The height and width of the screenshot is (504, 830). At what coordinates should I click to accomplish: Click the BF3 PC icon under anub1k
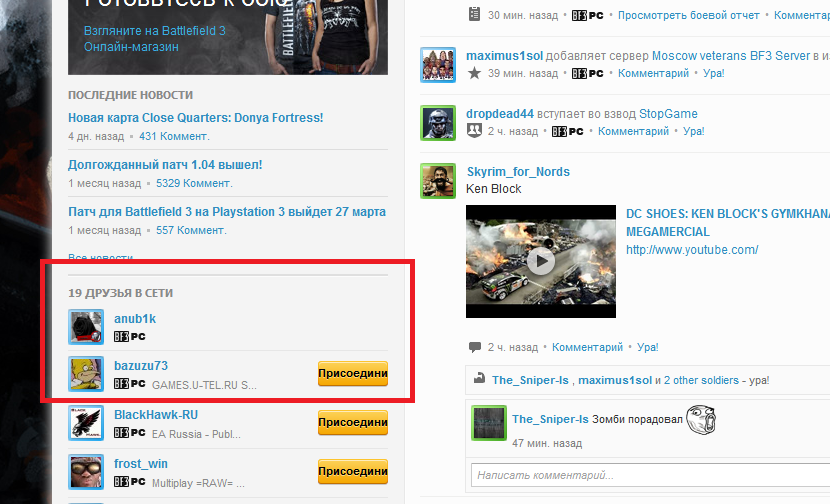[x=130, y=337]
